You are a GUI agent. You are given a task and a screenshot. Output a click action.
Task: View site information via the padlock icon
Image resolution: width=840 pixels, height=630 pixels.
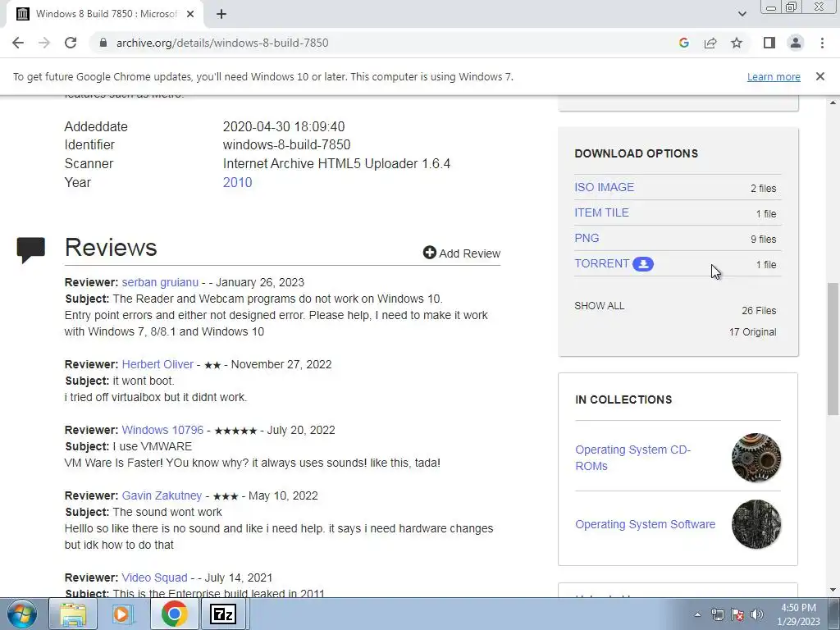pyautogui.click(x=103, y=43)
